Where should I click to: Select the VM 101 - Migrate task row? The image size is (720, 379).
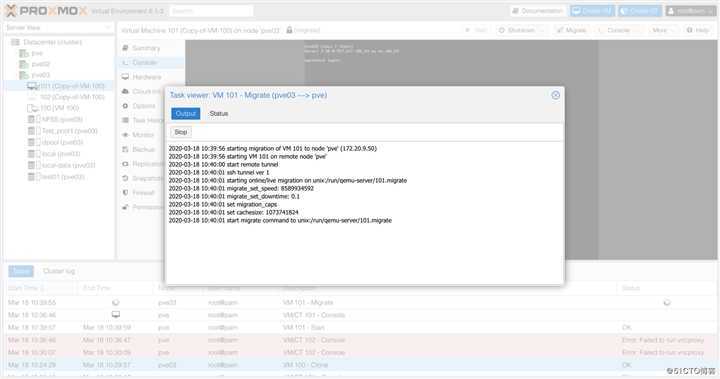pyautogui.click(x=360, y=303)
